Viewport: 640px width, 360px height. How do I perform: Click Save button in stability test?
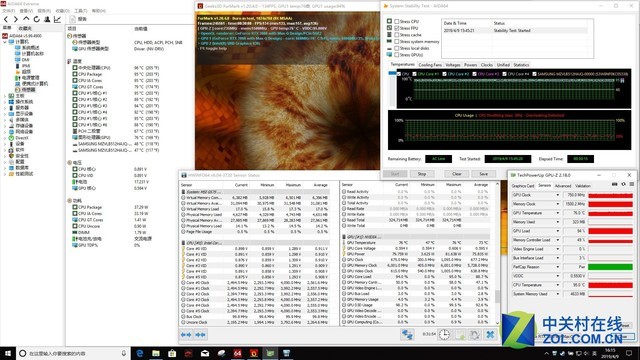483,174
